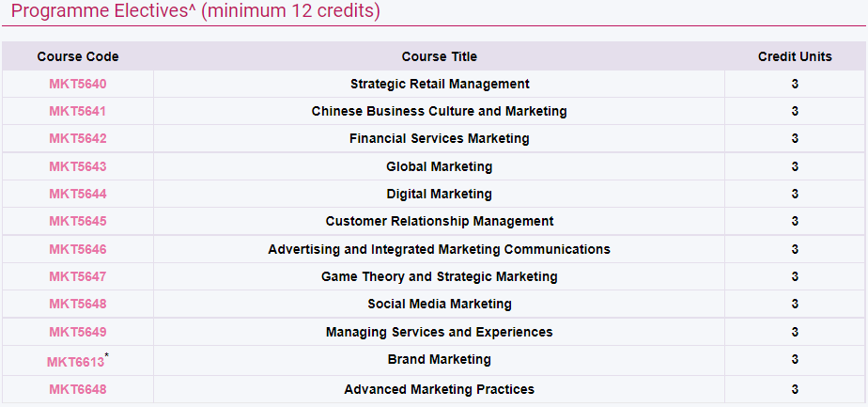Click the MKT6613 course code link
This screenshot has height=407, width=868.
click(x=75, y=362)
